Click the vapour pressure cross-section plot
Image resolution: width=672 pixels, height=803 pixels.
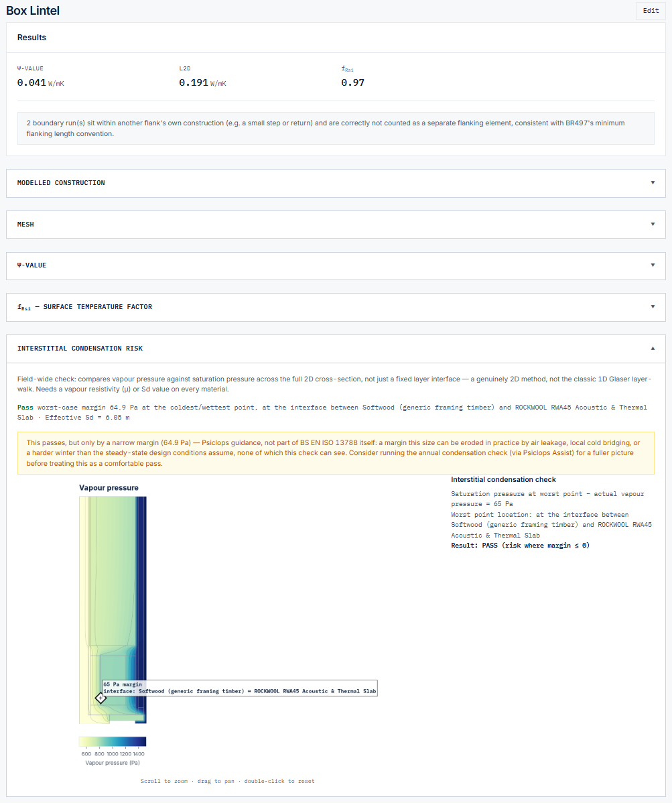113,610
